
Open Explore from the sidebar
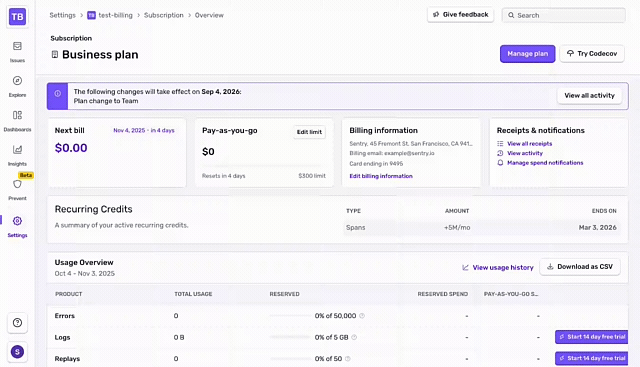[x=17, y=87]
